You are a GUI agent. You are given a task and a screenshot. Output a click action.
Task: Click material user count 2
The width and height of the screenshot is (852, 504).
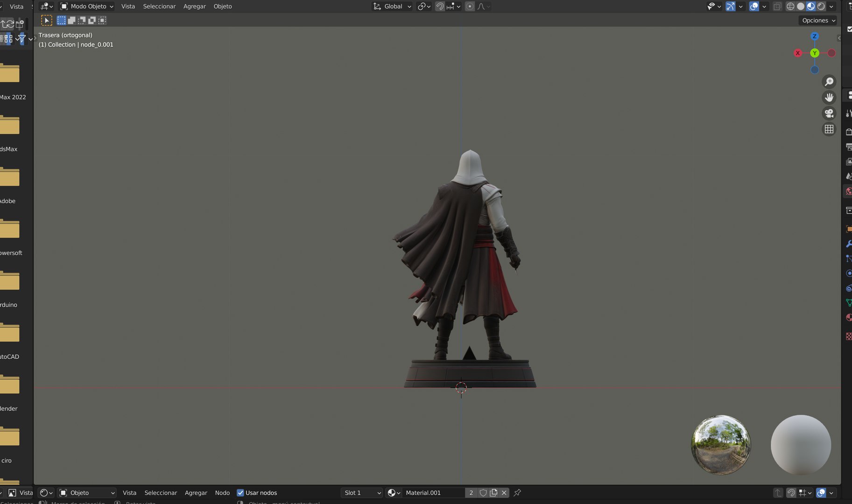[471, 493]
